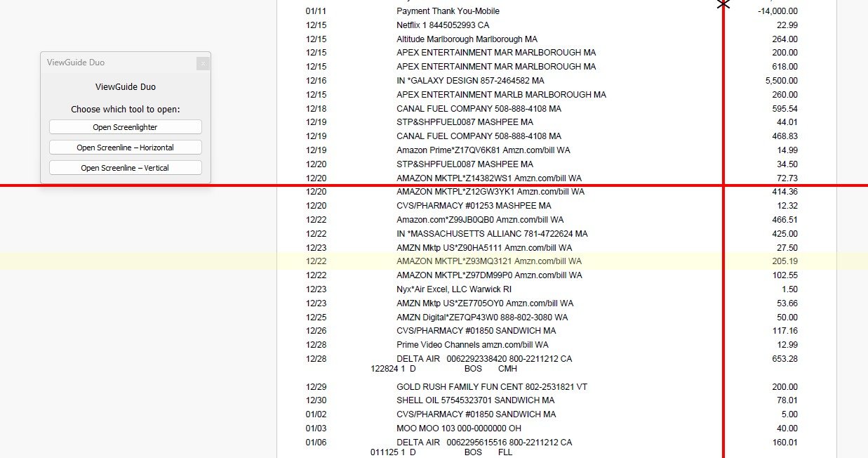Select 'IN *MASSACHUSETTS ALLIANC 781-4722624 MA' entry
The width and height of the screenshot is (868, 458).
[x=492, y=234]
